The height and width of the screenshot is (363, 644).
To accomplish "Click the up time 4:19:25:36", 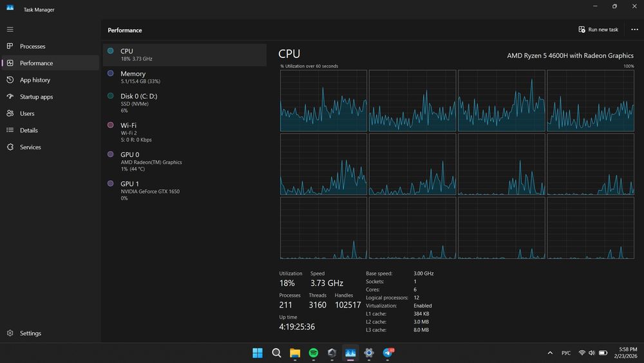I will pyautogui.click(x=297, y=327).
